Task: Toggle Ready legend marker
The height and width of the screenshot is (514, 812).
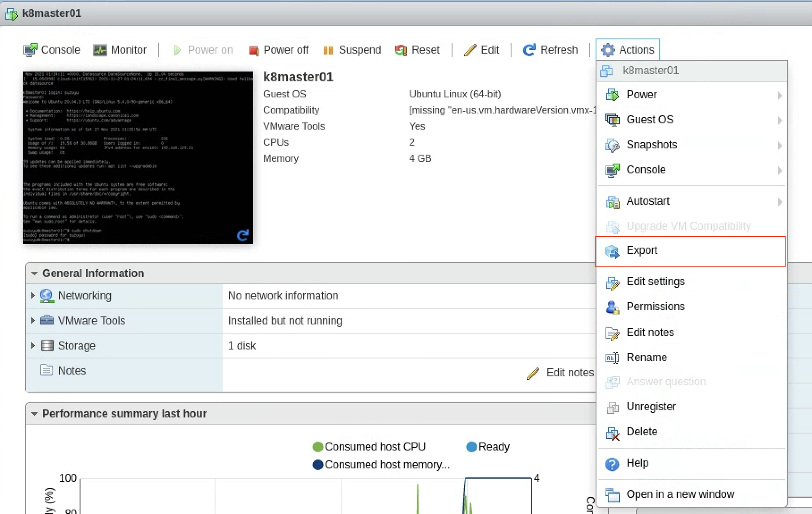Action: pyautogui.click(x=471, y=447)
